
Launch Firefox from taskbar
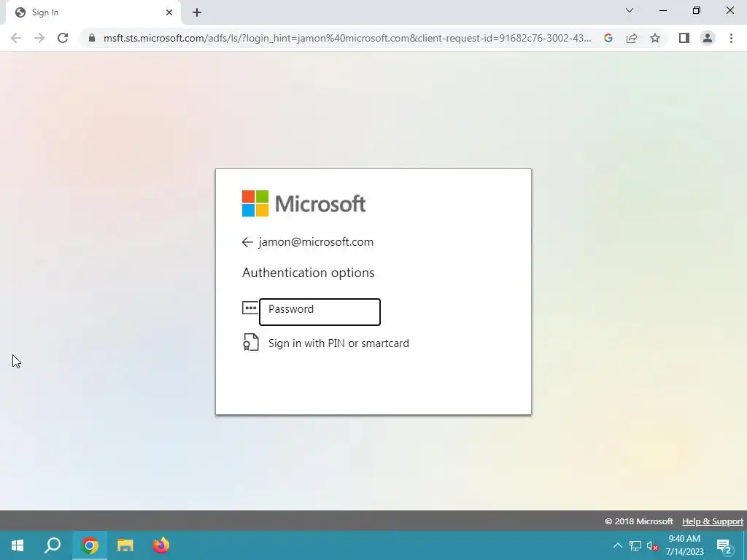161,545
